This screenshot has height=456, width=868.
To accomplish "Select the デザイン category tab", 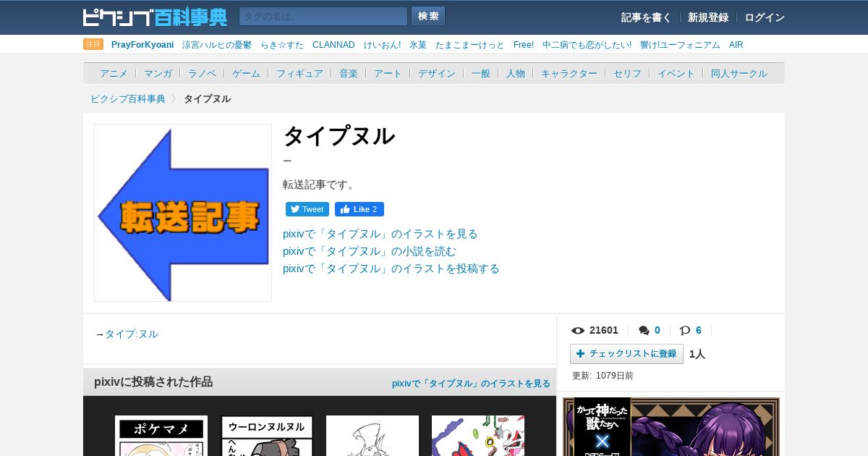I will [437, 73].
